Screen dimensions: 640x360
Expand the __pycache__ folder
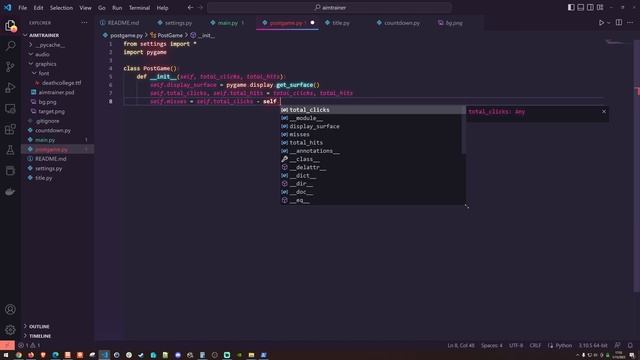click(51, 45)
